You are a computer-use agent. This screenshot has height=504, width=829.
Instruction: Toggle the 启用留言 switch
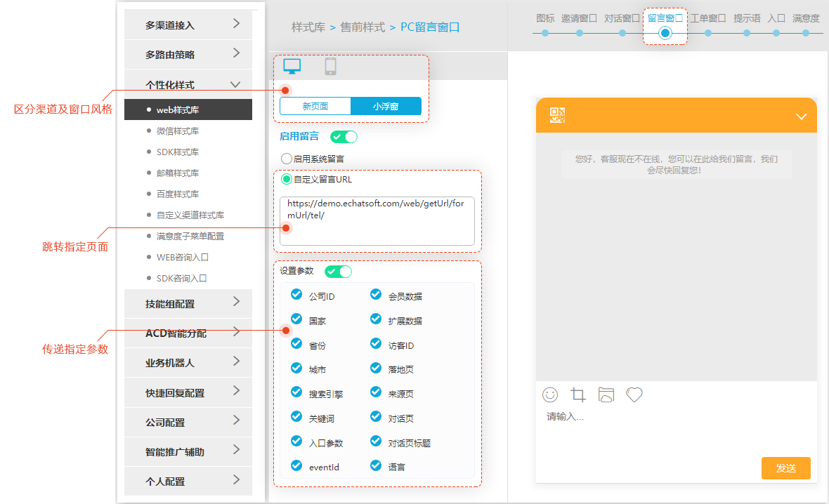[344, 137]
